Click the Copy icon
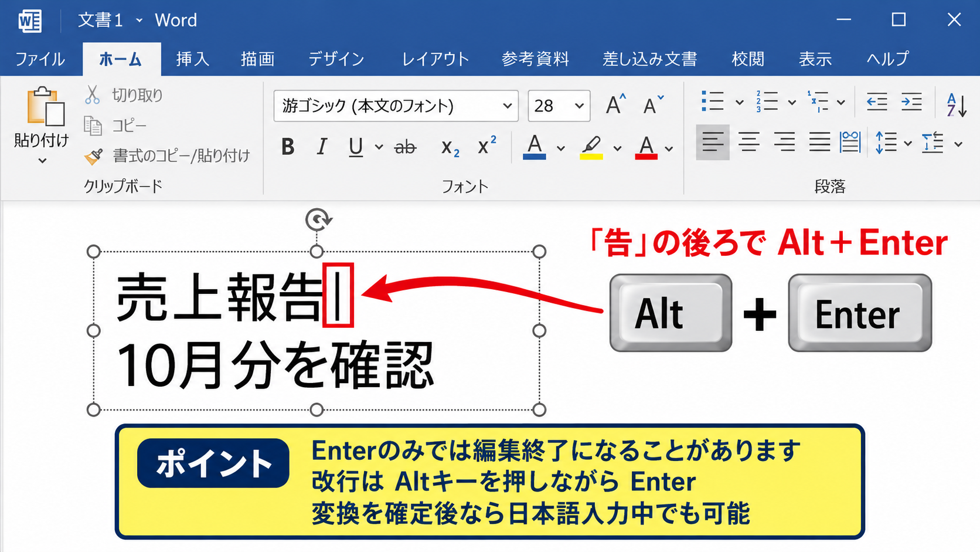The width and height of the screenshot is (980, 552). point(93,126)
